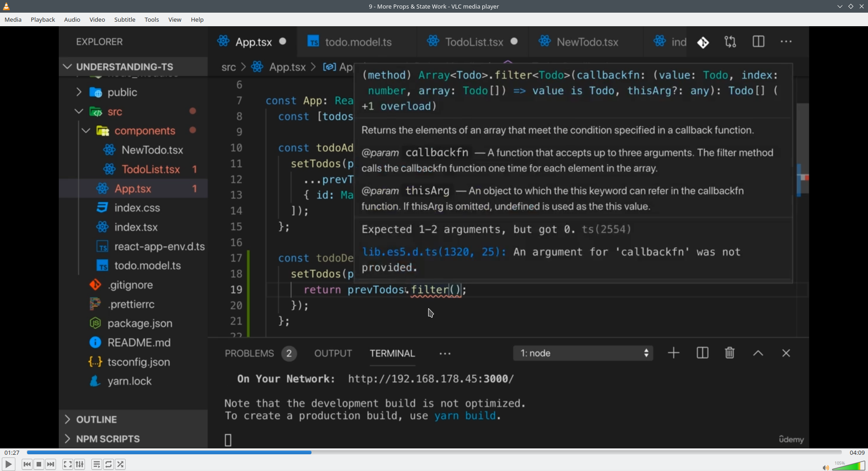
Task: Toggle random shuffle playback
Action: coord(121,464)
